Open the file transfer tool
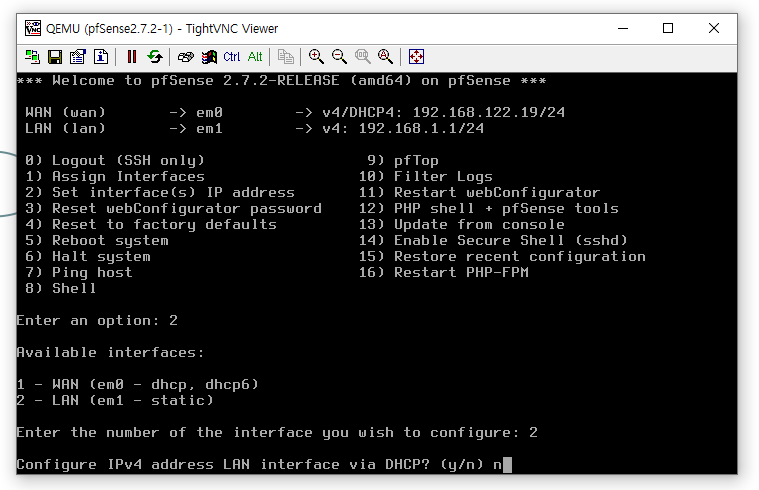This screenshot has height=490, width=759. pos(286,57)
